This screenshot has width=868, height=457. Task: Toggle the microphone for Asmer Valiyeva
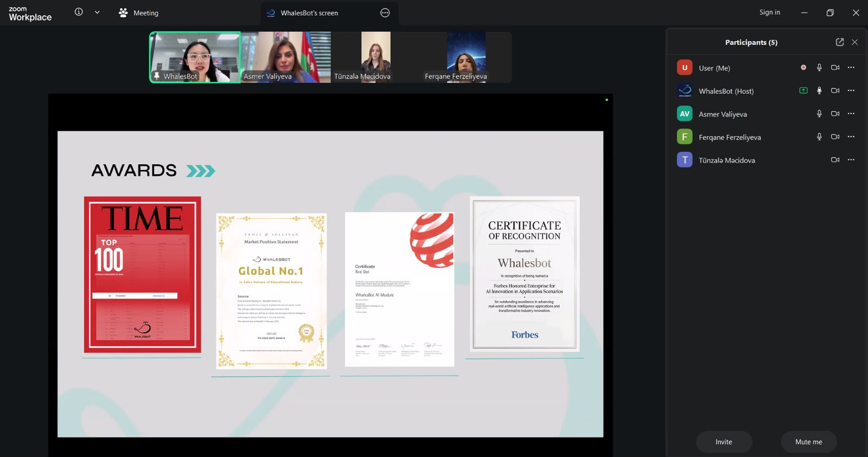pos(819,114)
